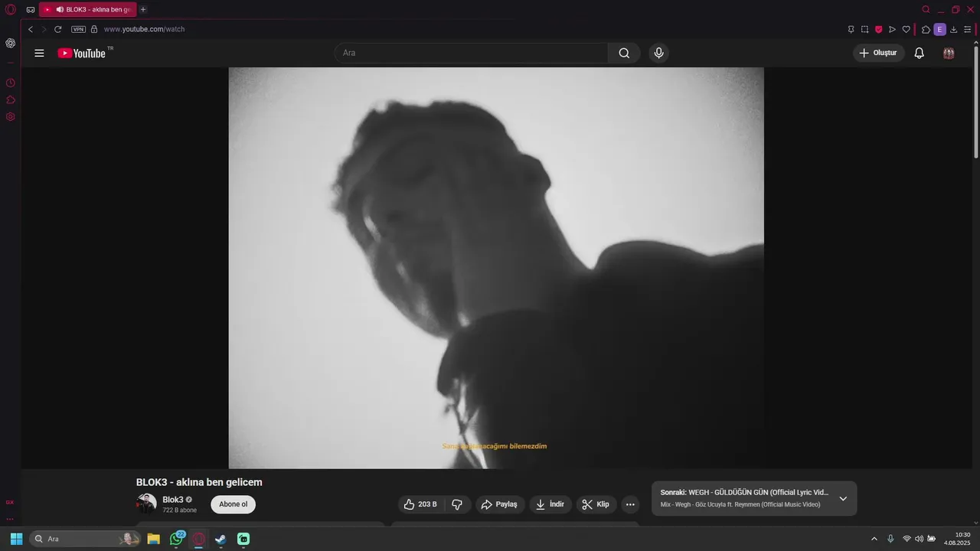
Task: Open the Easy Setup sliders menu
Action: point(968,29)
